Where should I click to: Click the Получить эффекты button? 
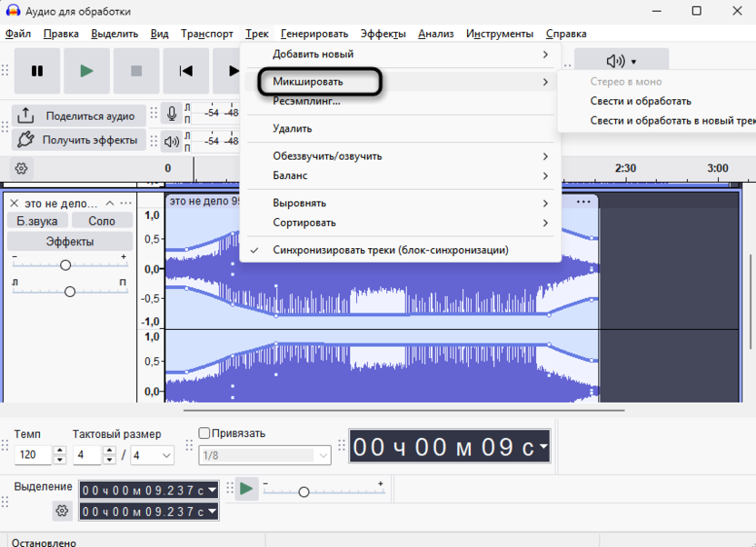click(x=78, y=140)
